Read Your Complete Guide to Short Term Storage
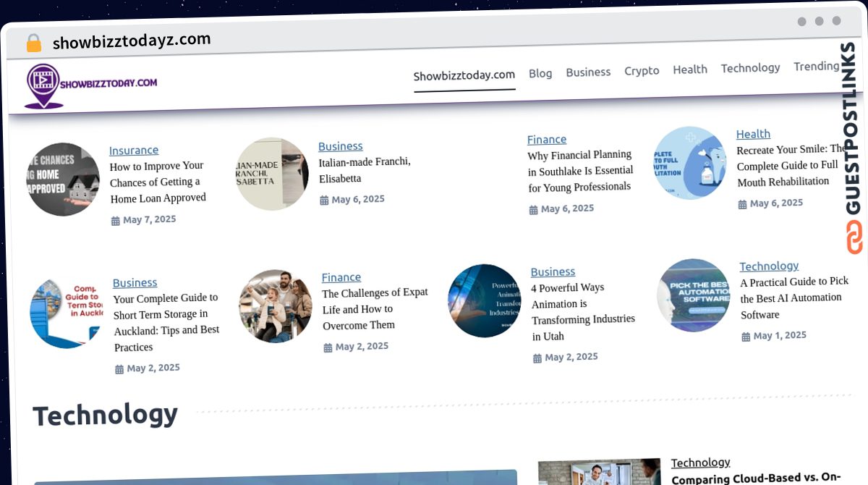This screenshot has width=868, height=485. (166, 322)
